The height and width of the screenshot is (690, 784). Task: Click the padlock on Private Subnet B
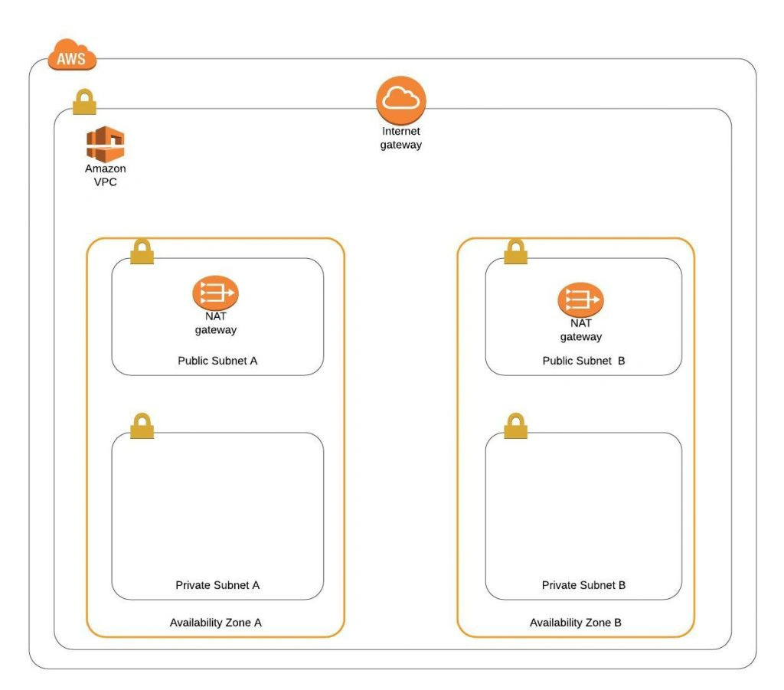[515, 426]
